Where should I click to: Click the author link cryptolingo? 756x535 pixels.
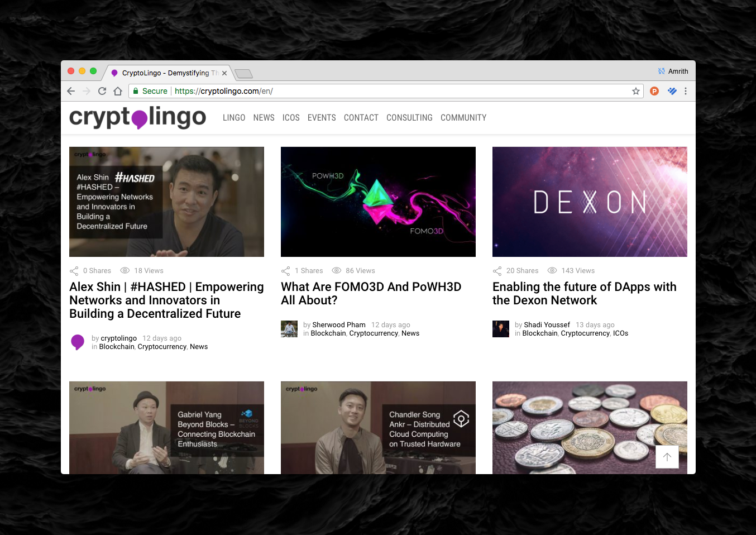[x=118, y=338]
